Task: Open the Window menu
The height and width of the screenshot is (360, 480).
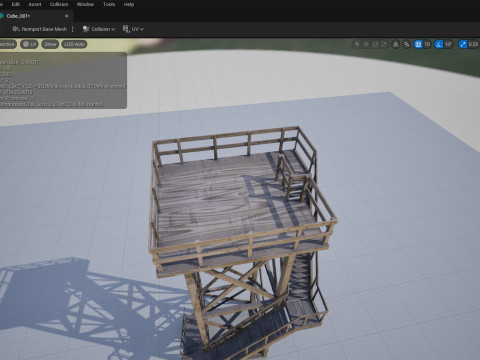Action: [x=85, y=4]
